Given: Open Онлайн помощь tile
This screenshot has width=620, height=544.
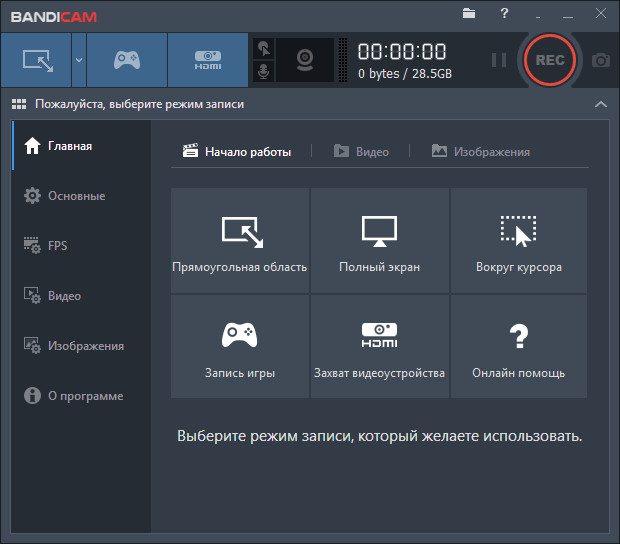Looking at the screenshot, I should click(518, 347).
